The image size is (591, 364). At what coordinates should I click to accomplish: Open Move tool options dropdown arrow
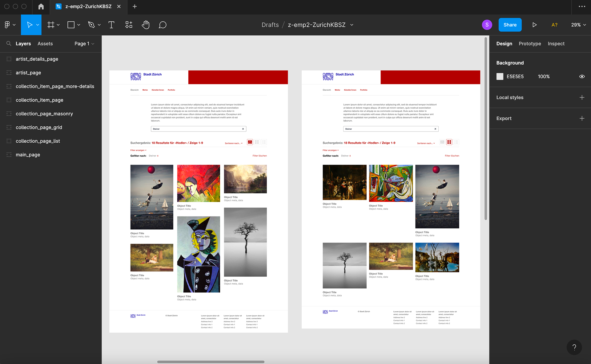tap(38, 25)
